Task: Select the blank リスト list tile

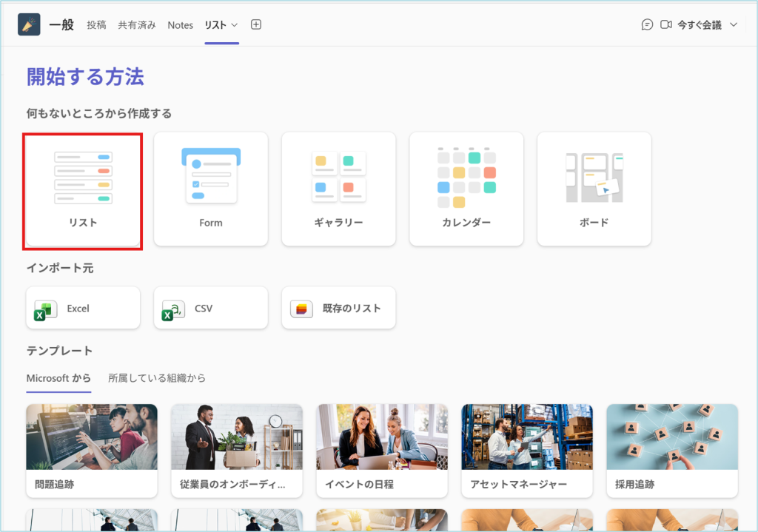Action: (x=83, y=189)
